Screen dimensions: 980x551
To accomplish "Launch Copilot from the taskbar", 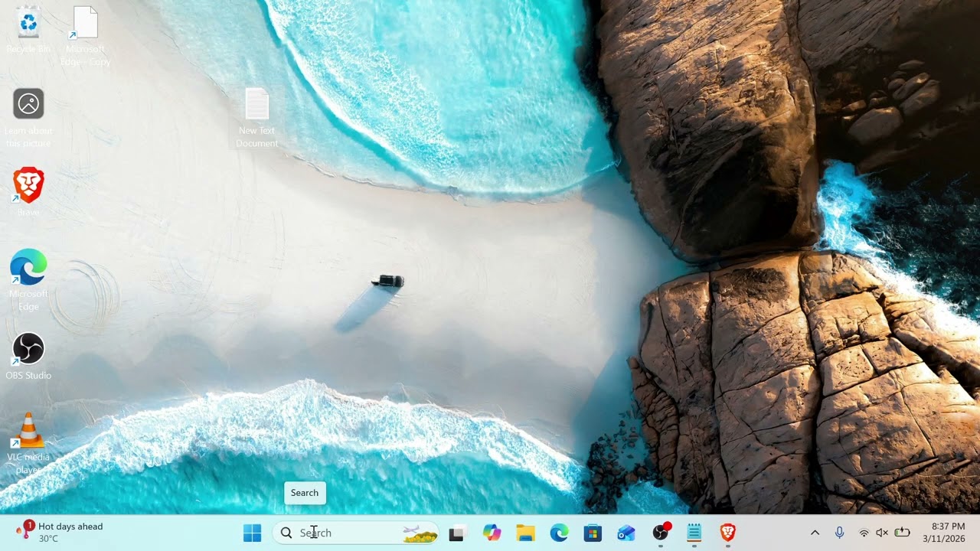I will click(492, 533).
